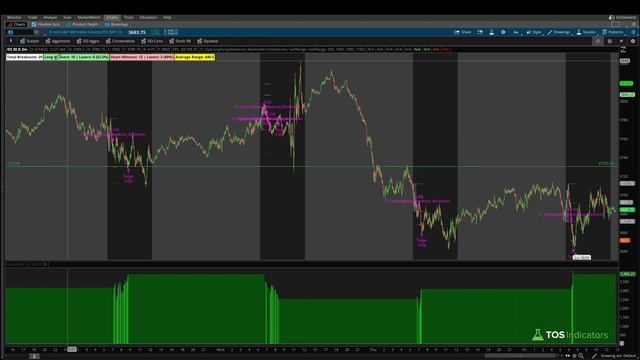Screen dimensions: 640x360
Task: Click the pink Short Winners label
Action: (142, 57)
